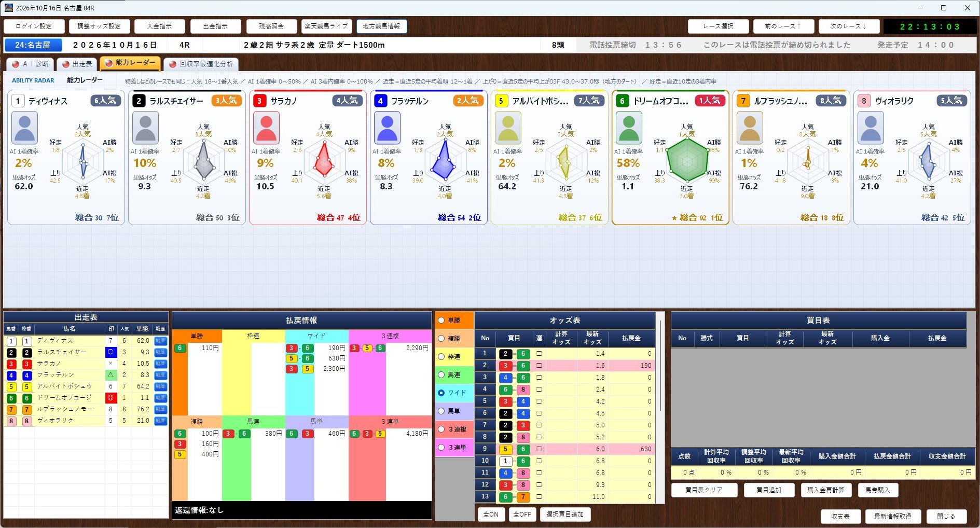This screenshot has height=528, width=980.
Task: Click the 馬券購入 button
Action: pos(877,490)
